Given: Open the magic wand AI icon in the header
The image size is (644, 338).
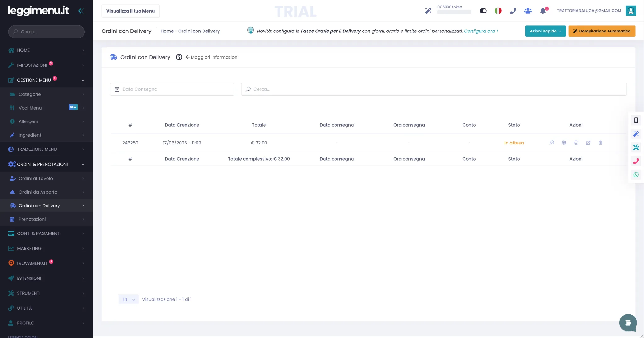Looking at the screenshot, I should tap(428, 11).
